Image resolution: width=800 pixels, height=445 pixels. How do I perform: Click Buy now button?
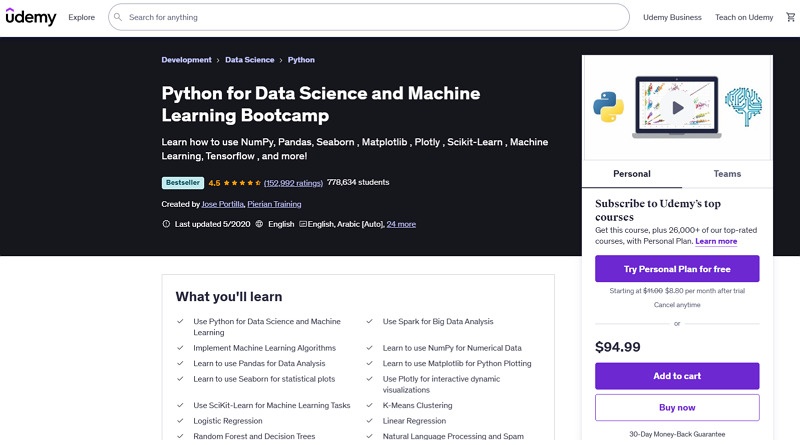coord(677,407)
